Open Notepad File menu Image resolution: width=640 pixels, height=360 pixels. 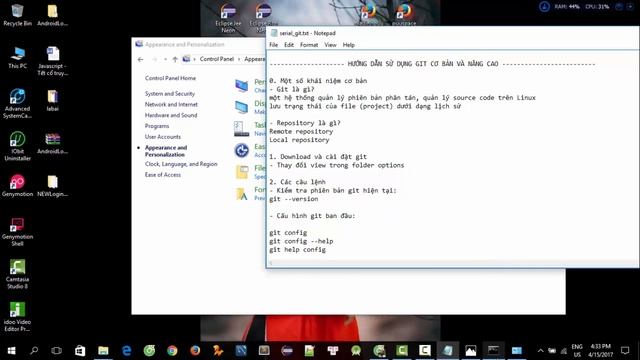(273, 45)
